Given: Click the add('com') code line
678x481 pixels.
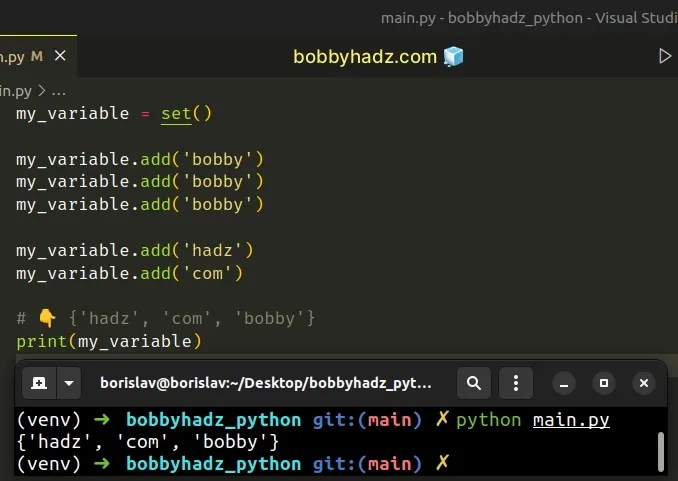Looking at the screenshot, I should point(129,274).
